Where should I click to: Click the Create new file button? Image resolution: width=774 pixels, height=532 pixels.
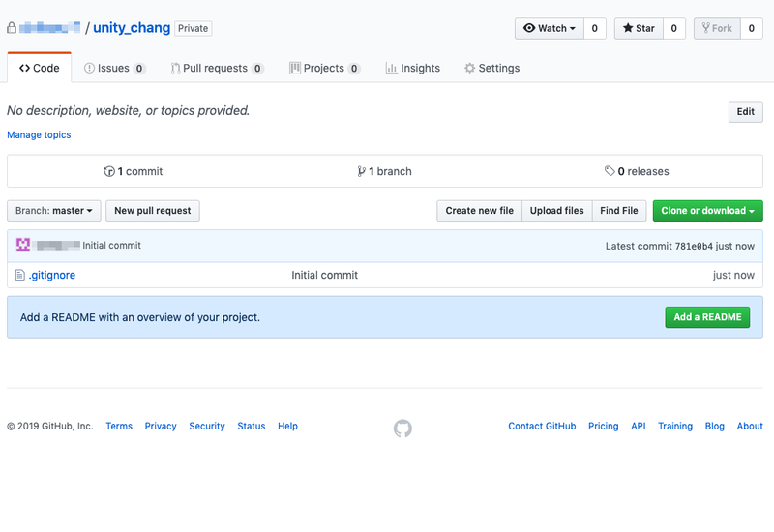479,211
